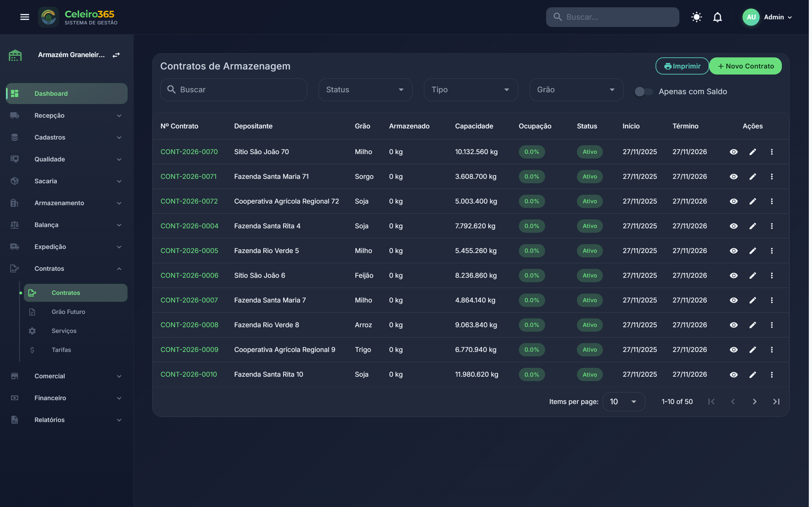The width and height of the screenshot is (812, 507).
Task: Click edit pencil for CONT-2026-0071
Action: (752, 177)
